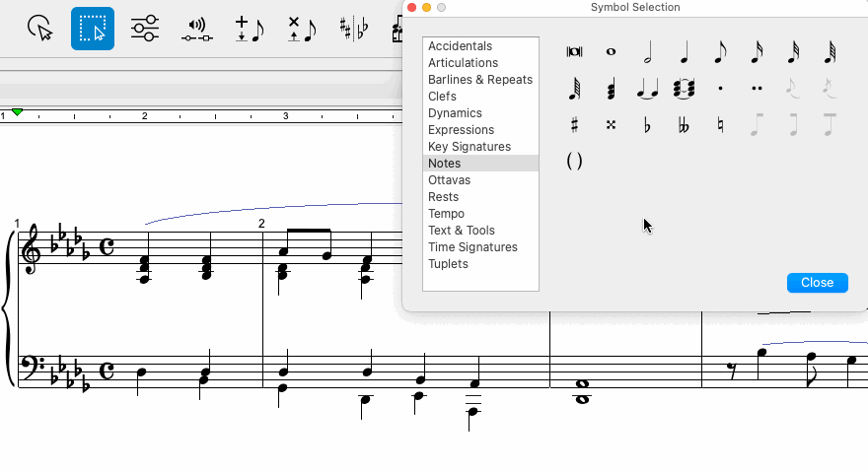Pick the sixteenth note symbol

(x=757, y=52)
